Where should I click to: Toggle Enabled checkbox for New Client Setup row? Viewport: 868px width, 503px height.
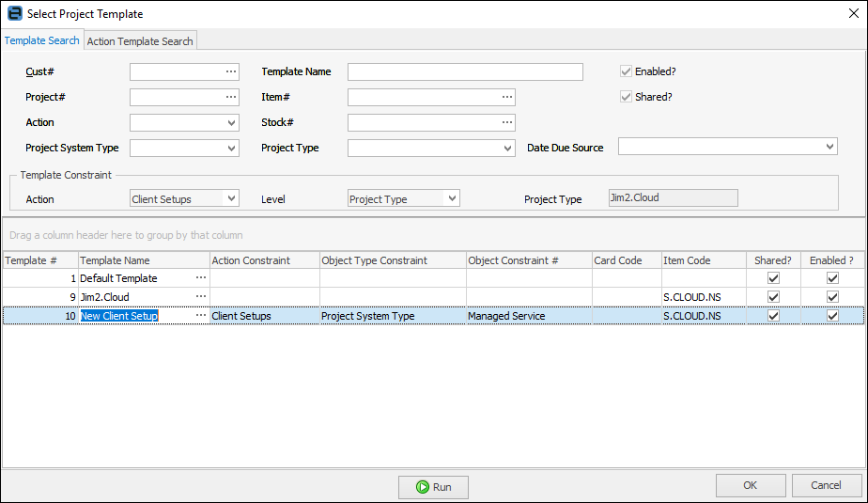pyautogui.click(x=832, y=316)
